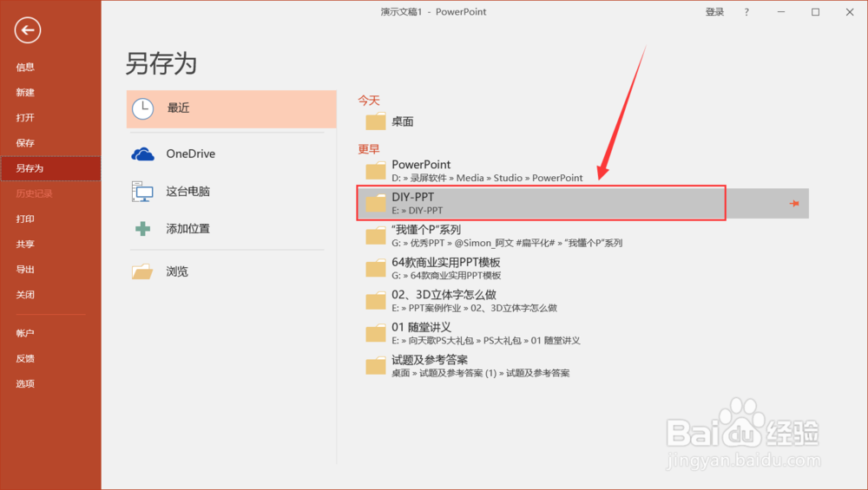Open 浏览 to browse folders

click(177, 271)
